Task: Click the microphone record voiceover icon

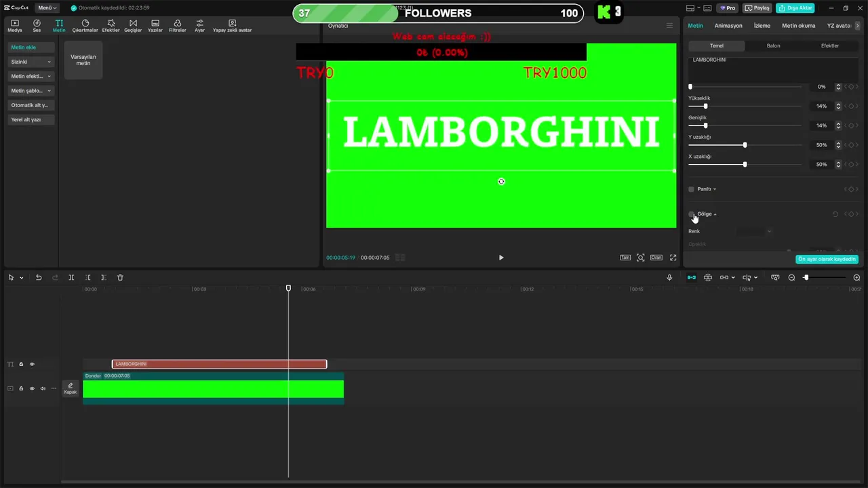Action: [x=669, y=277]
